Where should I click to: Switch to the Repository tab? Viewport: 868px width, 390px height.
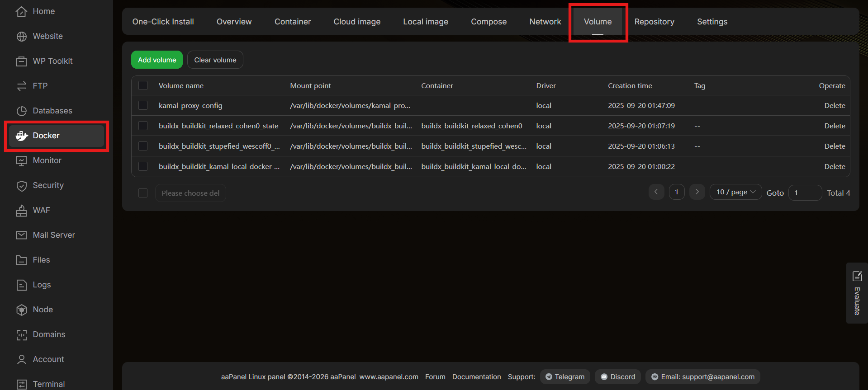click(654, 22)
